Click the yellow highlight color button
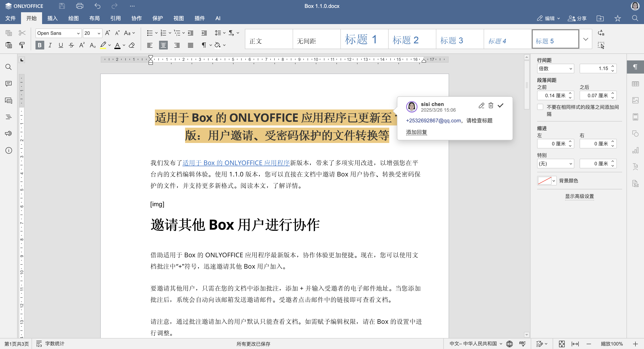The height and width of the screenshot is (349, 644). point(103,45)
